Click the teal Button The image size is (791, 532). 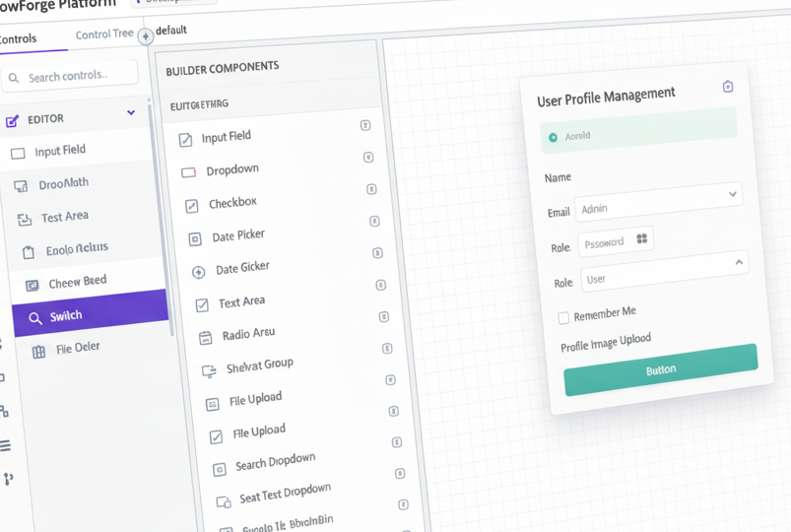tap(661, 370)
